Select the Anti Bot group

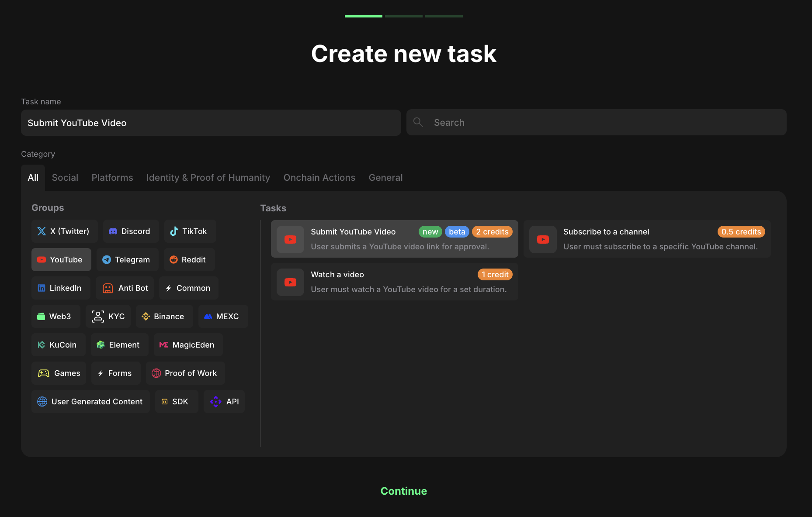coord(125,288)
